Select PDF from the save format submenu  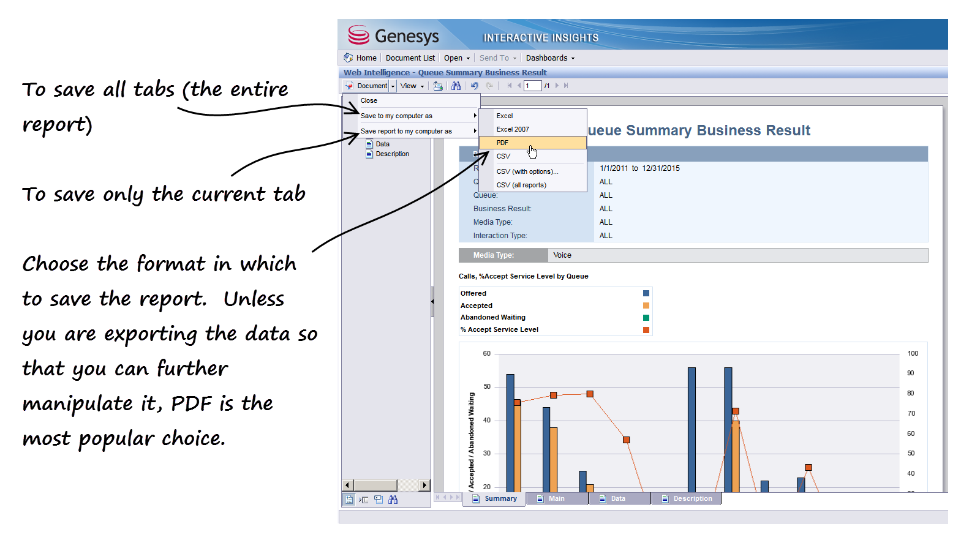502,143
